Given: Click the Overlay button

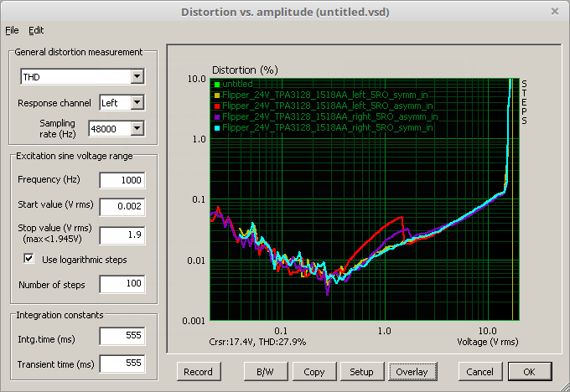Looking at the screenshot, I should point(411,371).
